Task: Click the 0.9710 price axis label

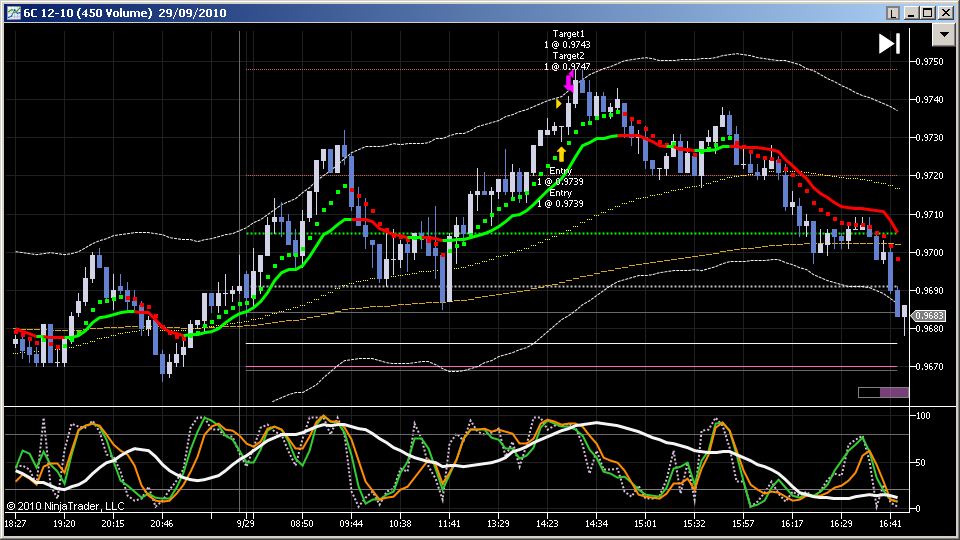Action: tap(929, 214)
